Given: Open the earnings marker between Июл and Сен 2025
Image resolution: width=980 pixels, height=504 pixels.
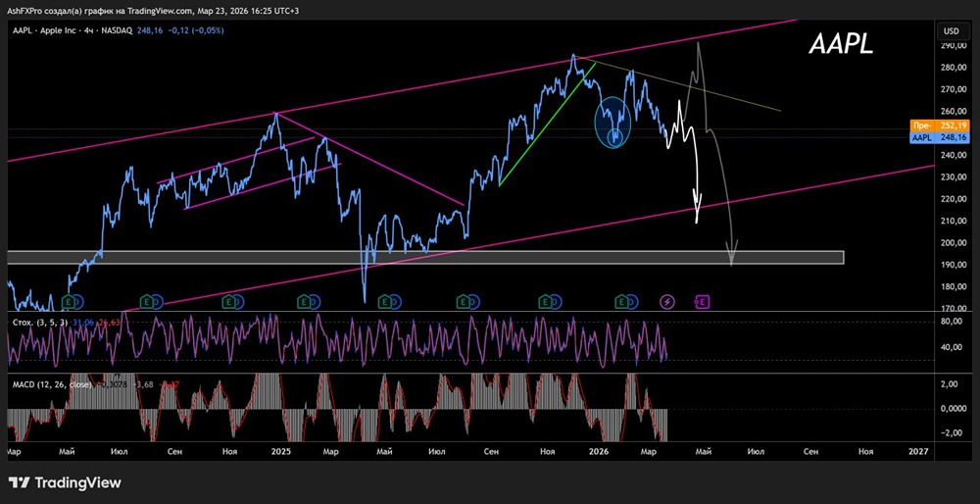Looking at the screenshot, I should pyautogui.click(x=465, y=302).
